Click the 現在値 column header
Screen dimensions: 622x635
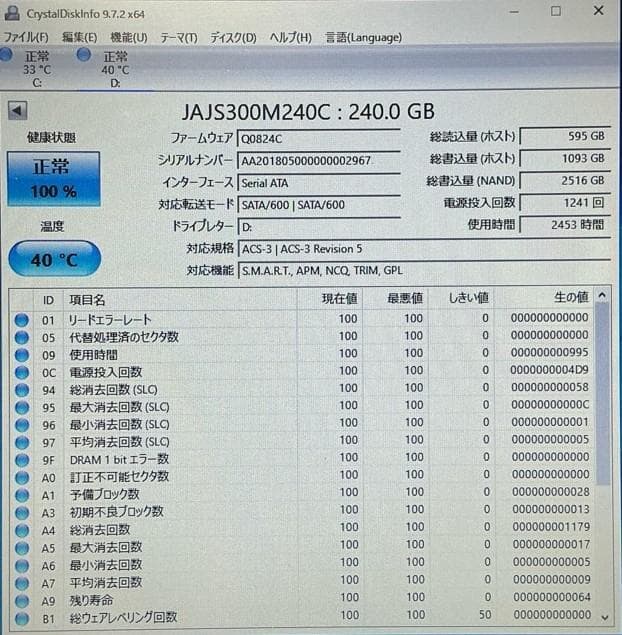pos(329,300)
